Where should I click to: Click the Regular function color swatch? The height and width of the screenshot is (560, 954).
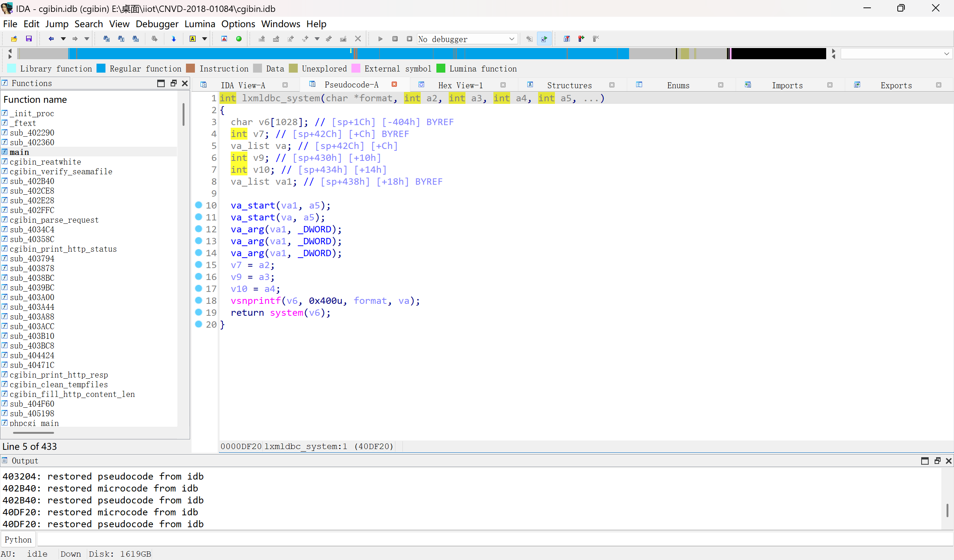point(101,69)
